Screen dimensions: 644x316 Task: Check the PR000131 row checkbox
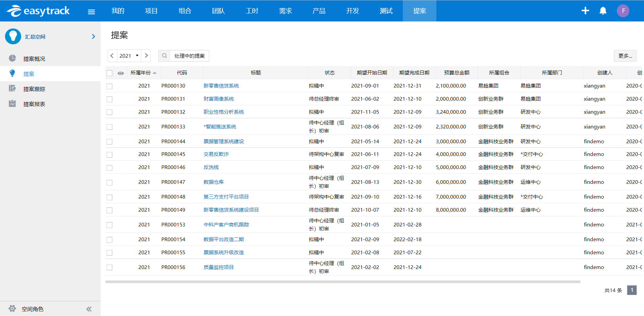(x=110, y=99)
